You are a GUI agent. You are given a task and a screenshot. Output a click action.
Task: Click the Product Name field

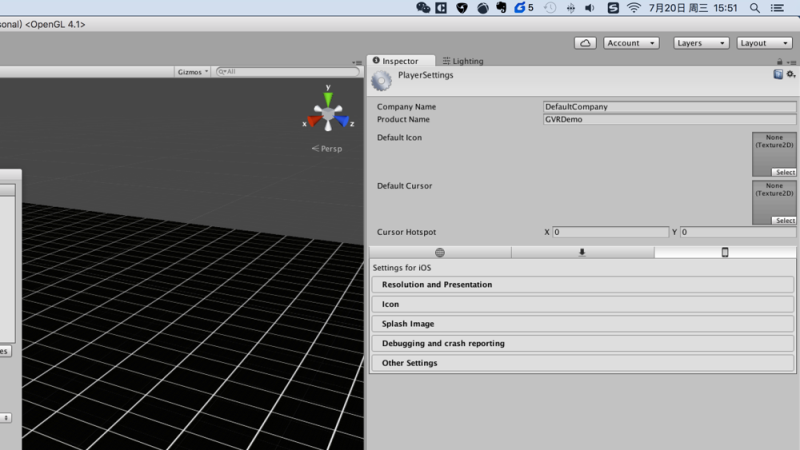pos(669,119)
